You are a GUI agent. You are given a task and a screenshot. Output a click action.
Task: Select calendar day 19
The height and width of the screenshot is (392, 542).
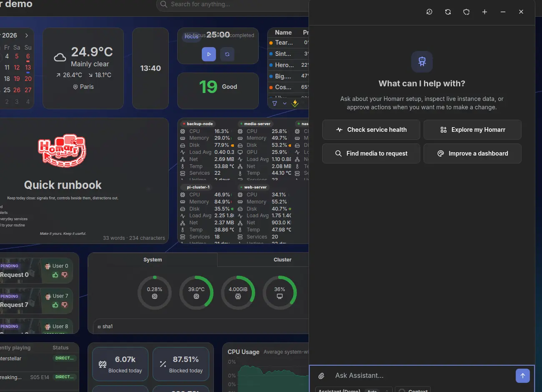coord(17,79)
